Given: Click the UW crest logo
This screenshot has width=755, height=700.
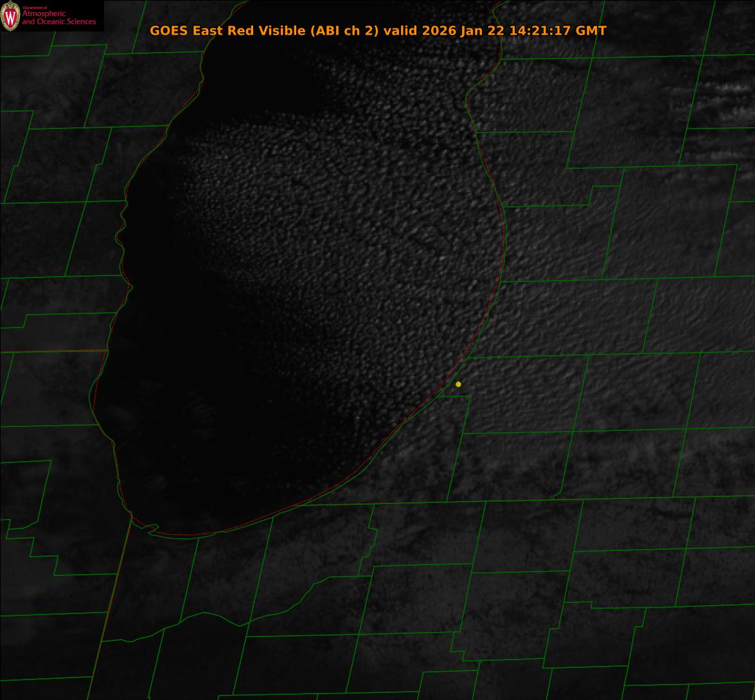Looking at the screenshot, I should (10, 16).
